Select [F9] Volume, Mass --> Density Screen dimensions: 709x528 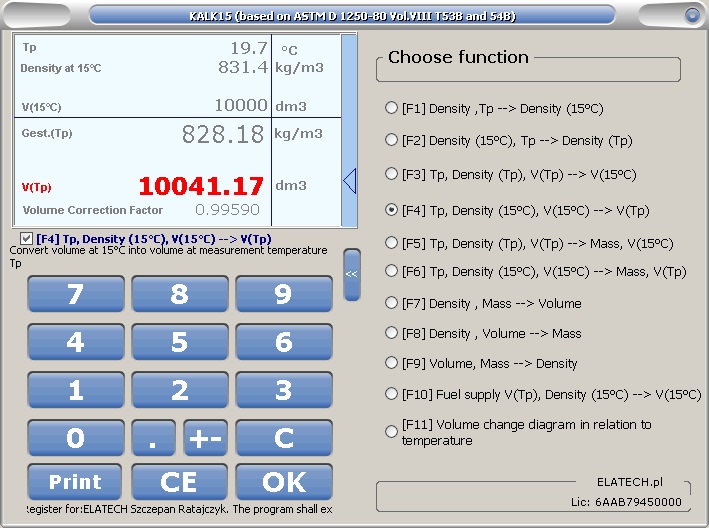pos(481,363)
